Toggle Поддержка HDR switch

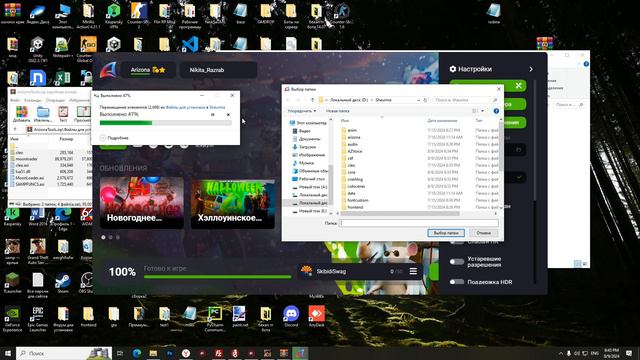click(x=457, y=282)
